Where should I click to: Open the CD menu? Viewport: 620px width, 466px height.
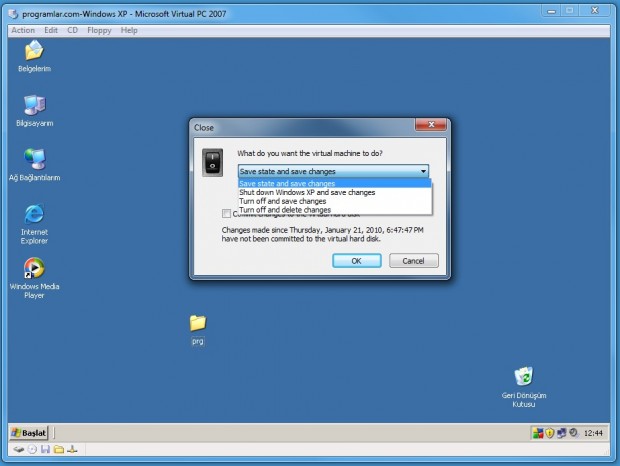click(72, 30)
